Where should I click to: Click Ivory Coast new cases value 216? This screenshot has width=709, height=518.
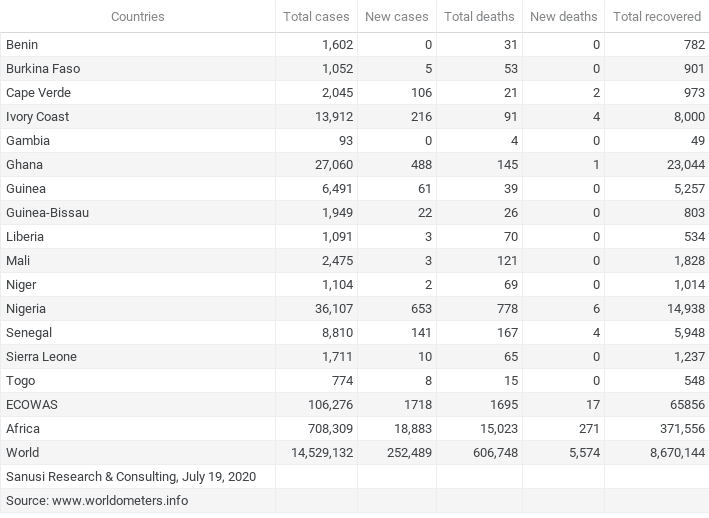[x=421, y=117]
